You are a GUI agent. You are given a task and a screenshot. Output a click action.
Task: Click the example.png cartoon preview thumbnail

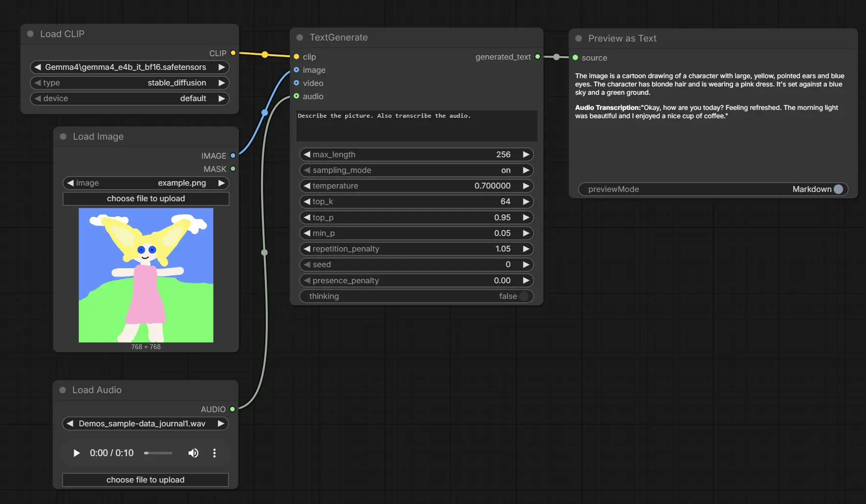[146, 275]
